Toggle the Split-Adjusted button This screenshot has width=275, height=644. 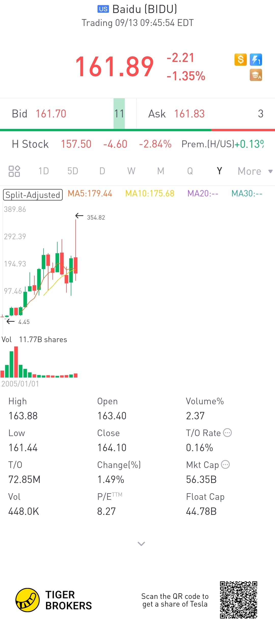click(33, 195)
